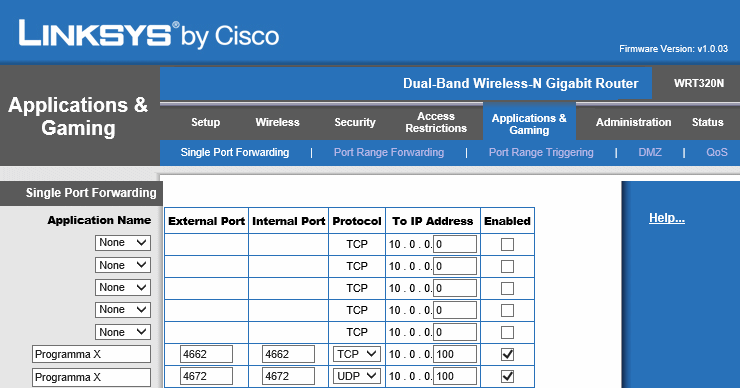Click the Internal Port field containing 4672
The height and width of the screenshot is (388, 740).
[288, 376]
